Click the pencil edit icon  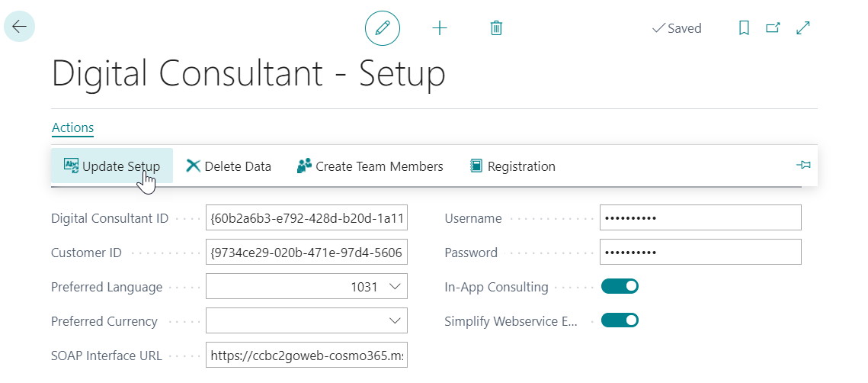[383, 28]
